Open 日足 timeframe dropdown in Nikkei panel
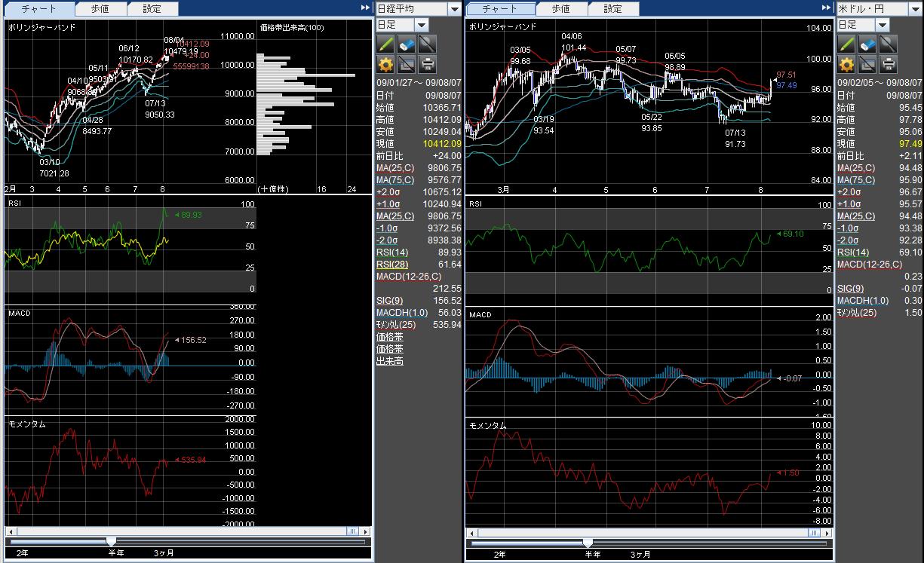This screenshot has width=924, height=563. tap(422, 25)
